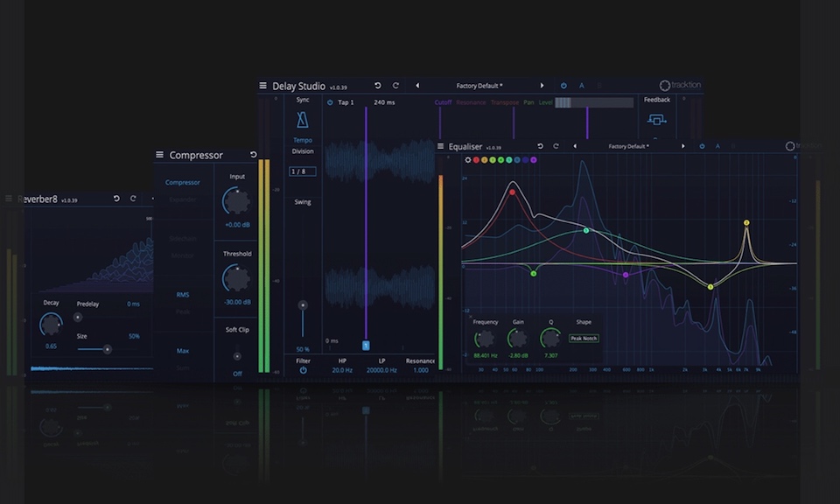Open the Compressor hamburger menu
The image size is (840, 504).
pyautogui.click(x=159, y=155)
